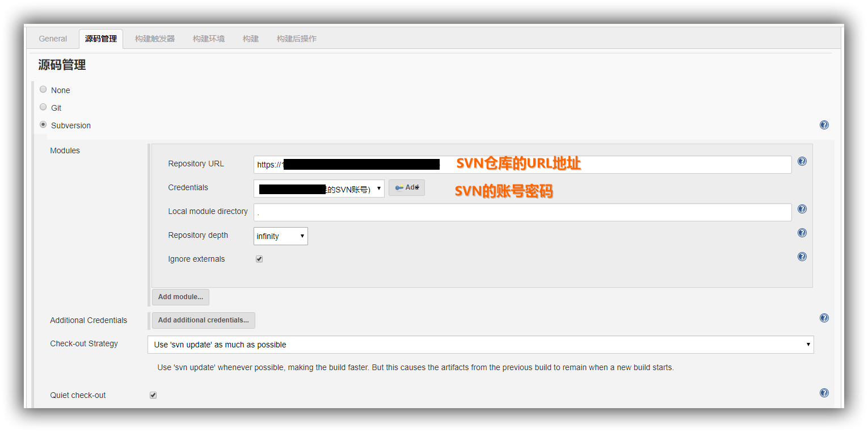Click Add additional credentials... button

(204, 320)
